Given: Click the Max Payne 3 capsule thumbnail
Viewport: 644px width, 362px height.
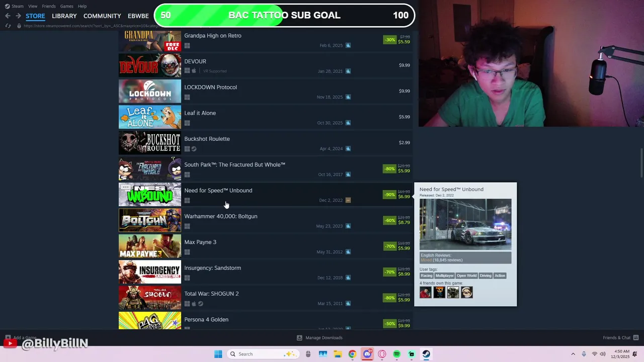Looking at the screenshot, I should click(150, 246).
